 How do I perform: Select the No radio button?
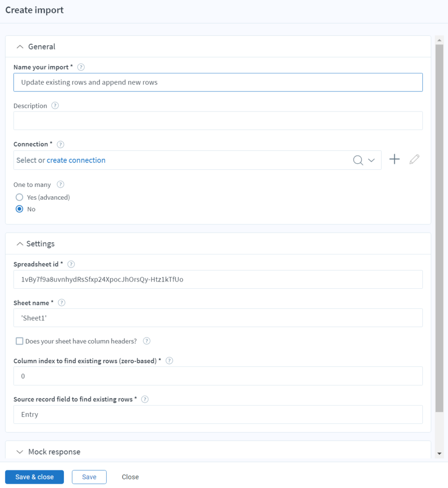point(20,209)
